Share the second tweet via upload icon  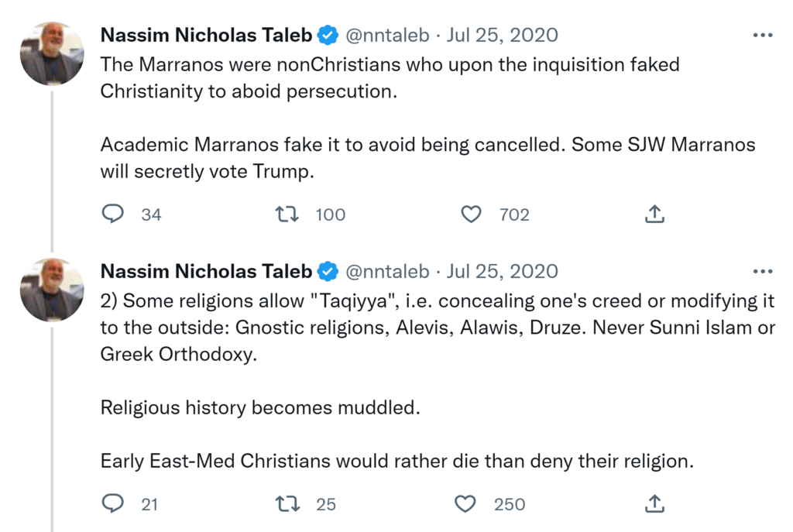coord(654,504)
